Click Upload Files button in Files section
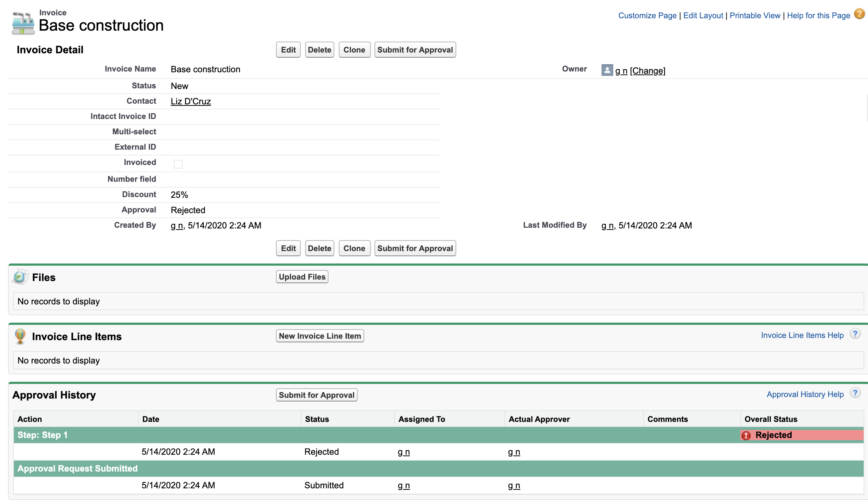Viewport: 868px width, 500px height. tap(303, 277)
